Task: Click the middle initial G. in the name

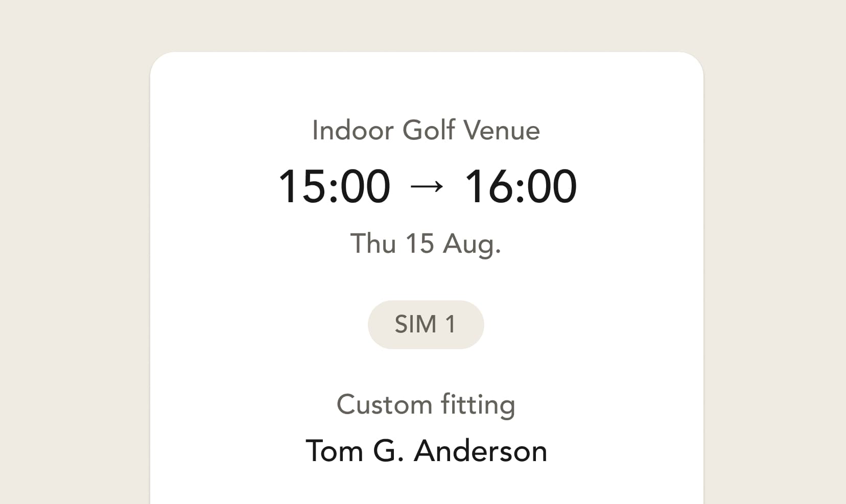Action: (389, 451)
